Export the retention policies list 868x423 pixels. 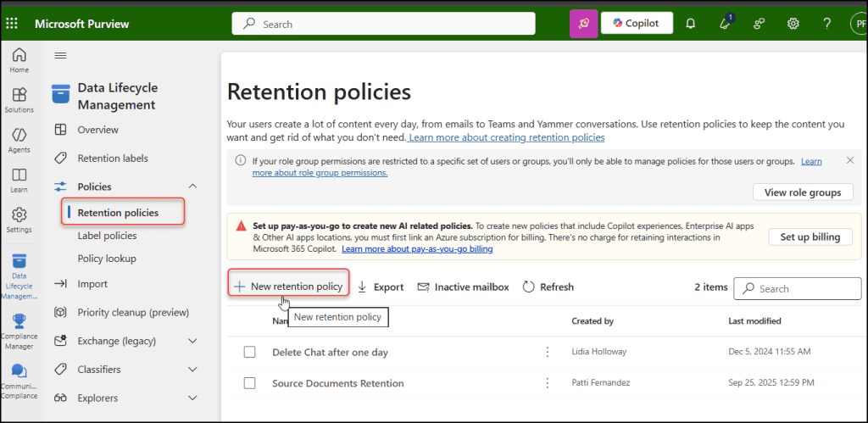(381, 287)
